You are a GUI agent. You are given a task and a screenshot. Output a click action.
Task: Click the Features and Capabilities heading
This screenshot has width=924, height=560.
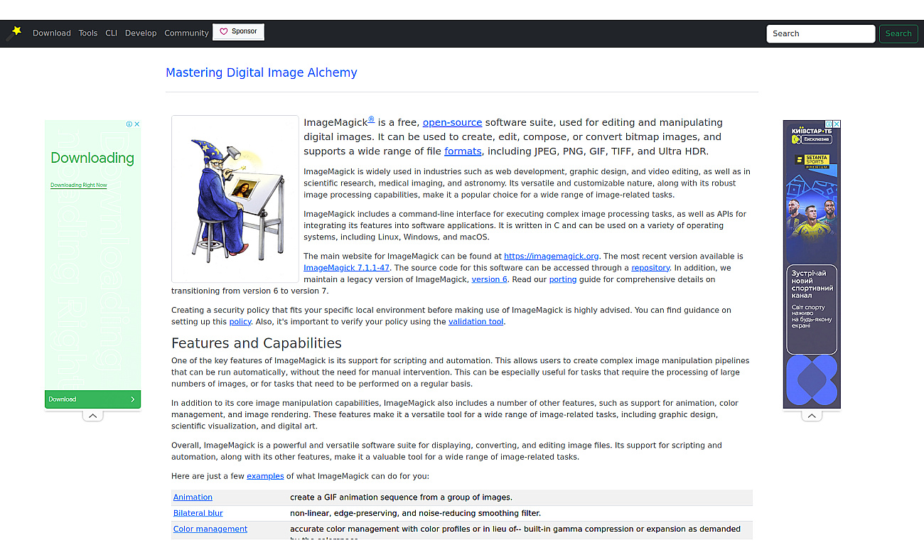point(257,343)
